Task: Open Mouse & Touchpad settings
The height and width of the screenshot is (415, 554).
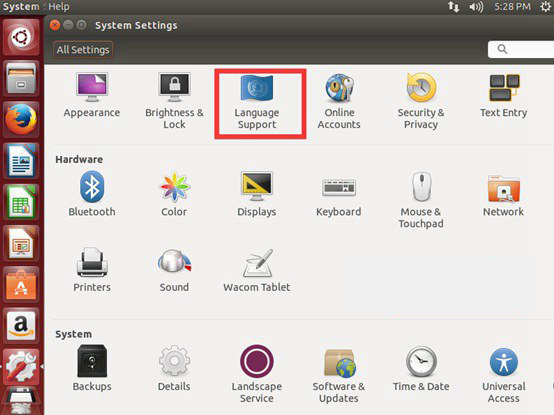Action: [421, 200]
